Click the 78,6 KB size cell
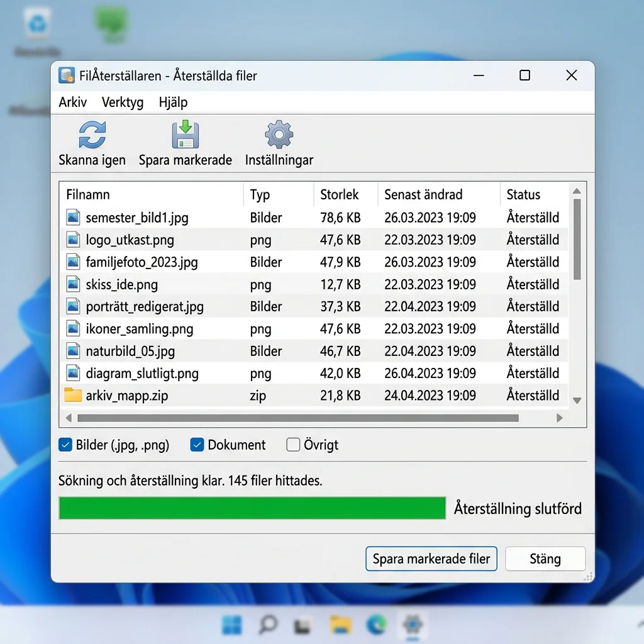Image resolution: width=644 pixels, height=644 pixels. [x=340, y=218]
